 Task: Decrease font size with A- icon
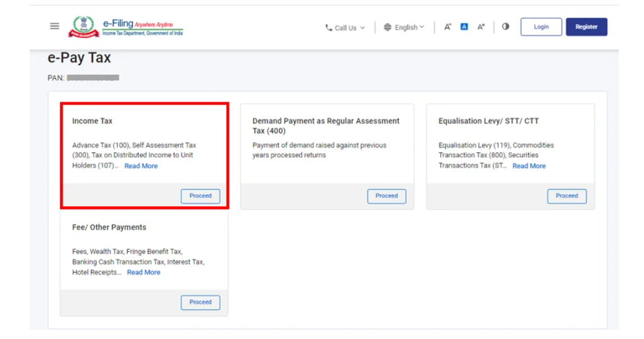coord(448,27)
